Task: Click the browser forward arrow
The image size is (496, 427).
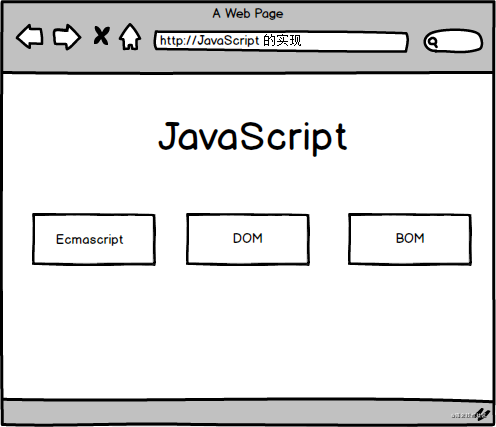Action: point(67,37)
